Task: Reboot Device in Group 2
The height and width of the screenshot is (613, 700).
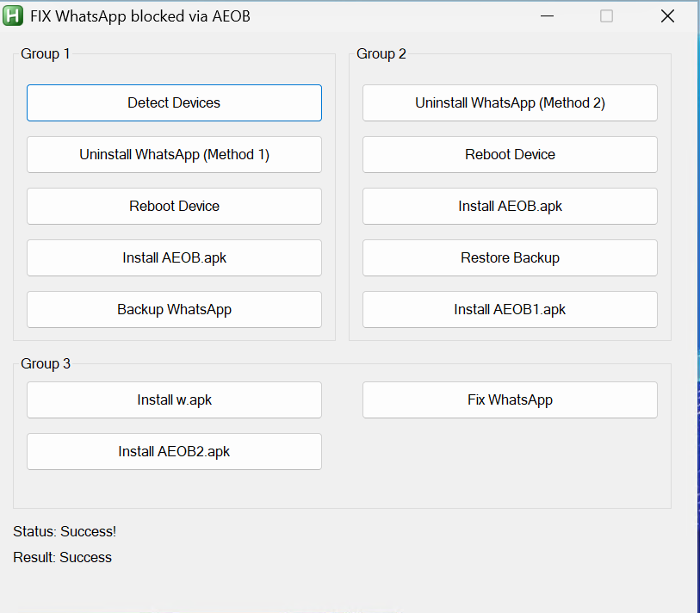Action: [510, 154]
